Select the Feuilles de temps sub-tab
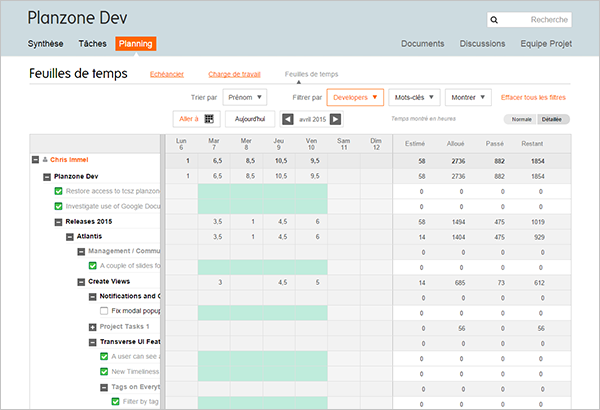600x410 pixels. coord(311,74)
